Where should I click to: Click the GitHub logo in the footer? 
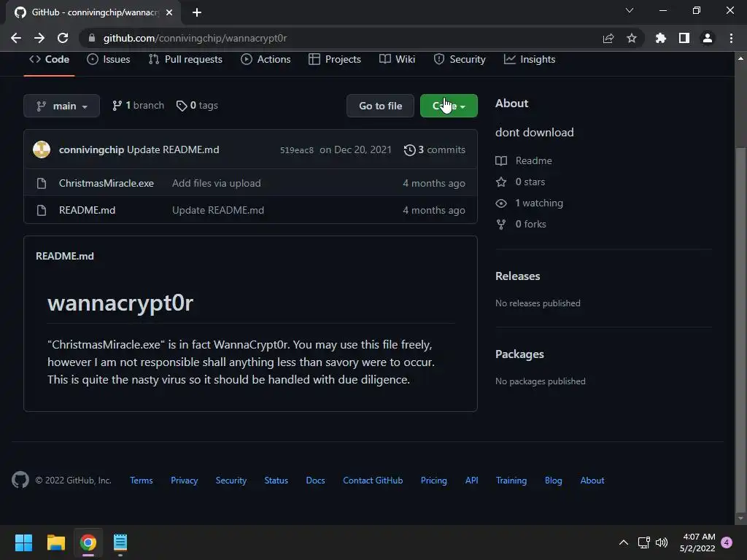coord(20,480)
